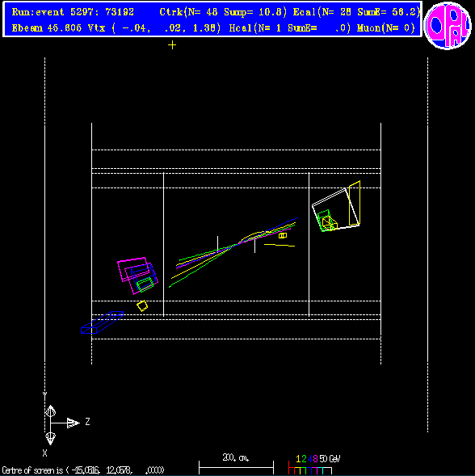The height and width of the screenshot is (476, 475).
Task: Click the Ebeam 45.606 readout
Action: click(46, 28)
